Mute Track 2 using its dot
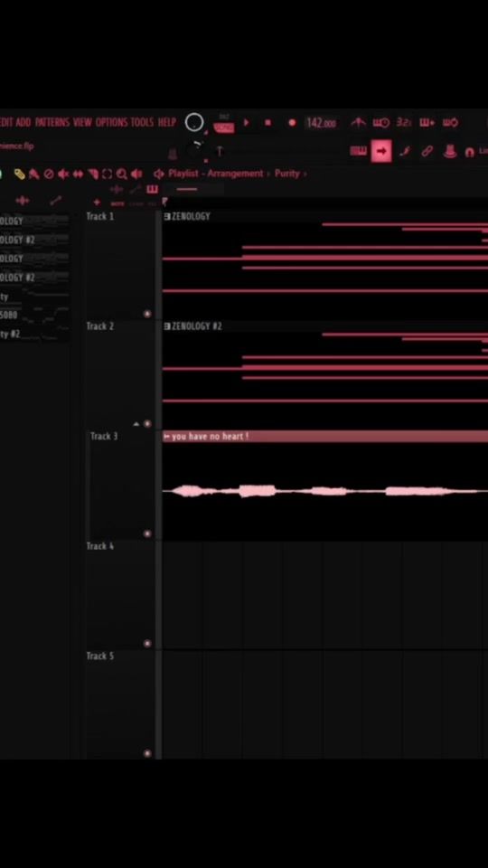488x868 pixels. [x=147, y=423]
